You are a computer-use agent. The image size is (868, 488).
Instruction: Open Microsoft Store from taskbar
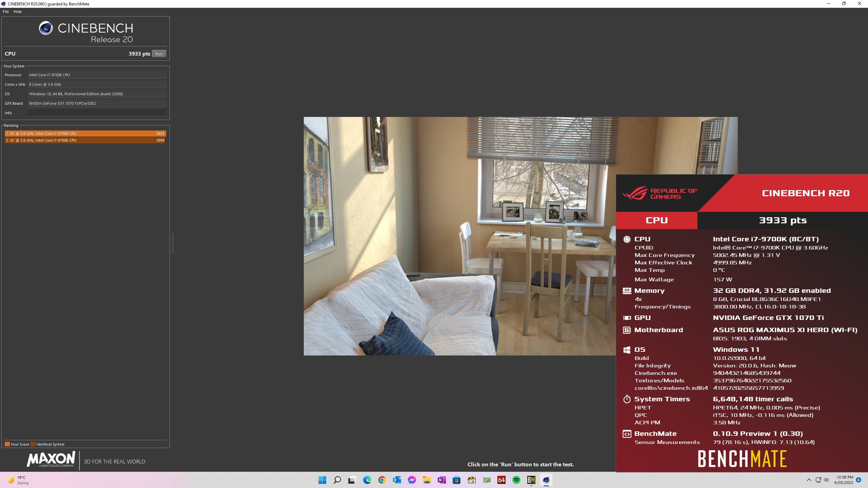(x=456, y=480)
